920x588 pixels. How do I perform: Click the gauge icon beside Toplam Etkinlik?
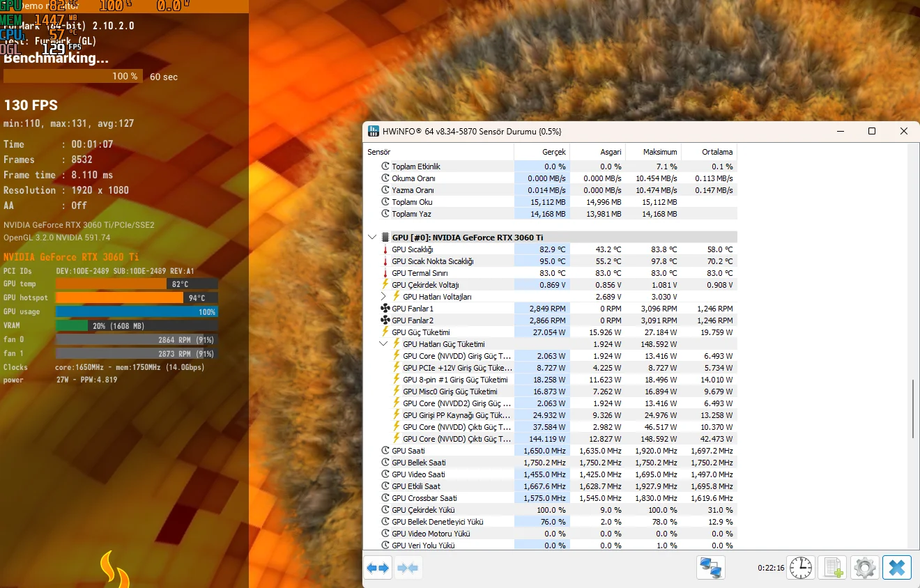pos(385,167)
